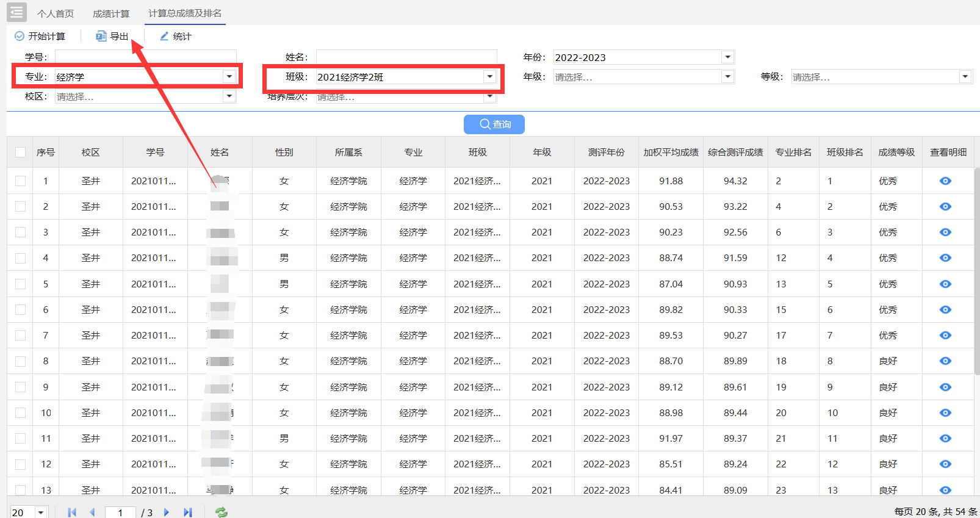Screen dimensions: 980x518
Task: Click the 学号 input field
Action: tap(145, 57)
